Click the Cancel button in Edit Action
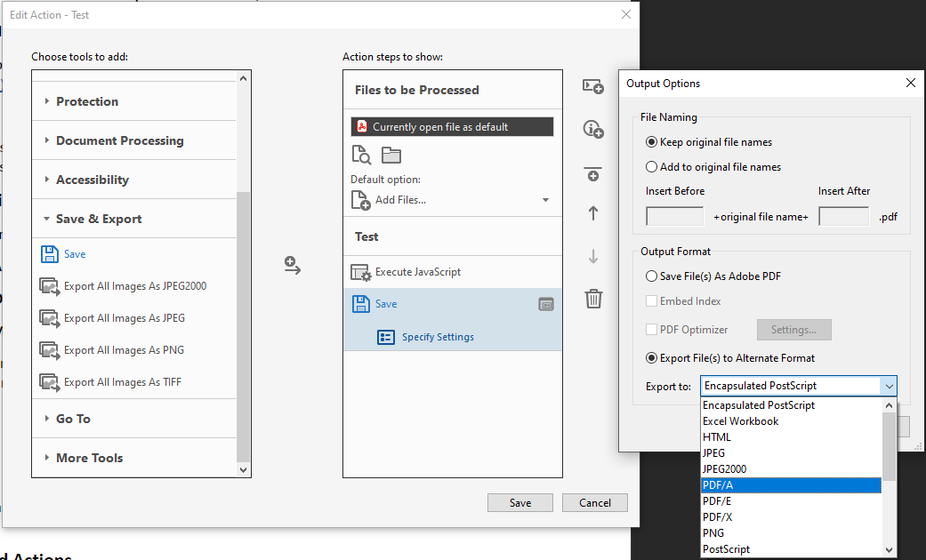 coord(594,502)
